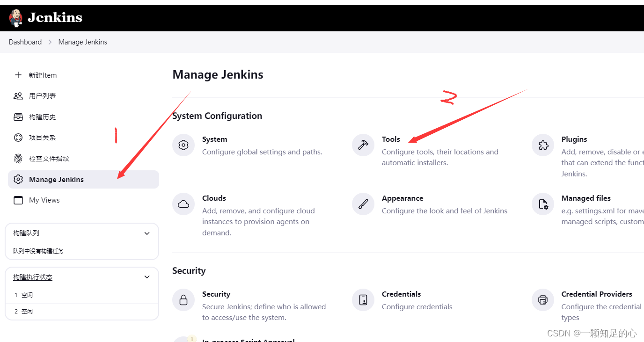Click the Security padlock icon
Screen dimensions: 644x342
tap(183, 300)
